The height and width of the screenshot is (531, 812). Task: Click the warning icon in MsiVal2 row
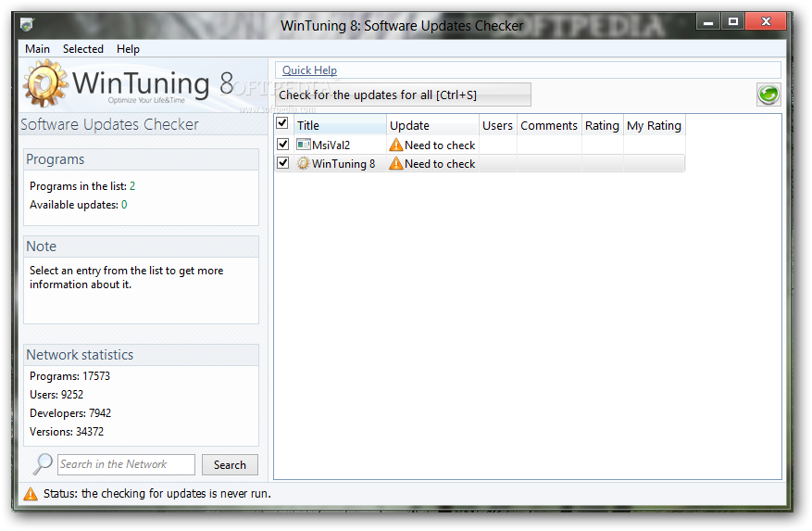(396, 145)
